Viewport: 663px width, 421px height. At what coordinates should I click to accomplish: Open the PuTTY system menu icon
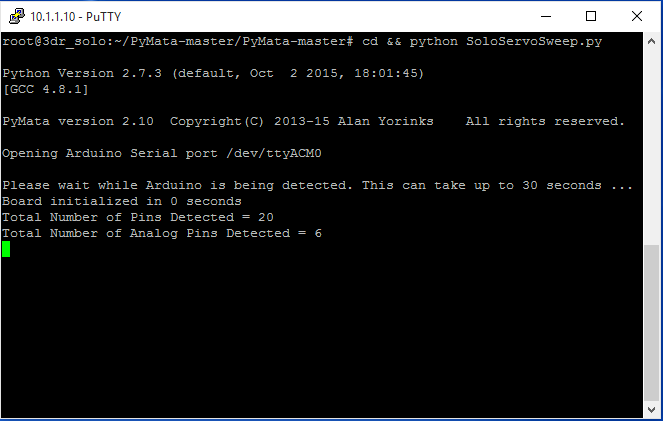coord(14,15)
